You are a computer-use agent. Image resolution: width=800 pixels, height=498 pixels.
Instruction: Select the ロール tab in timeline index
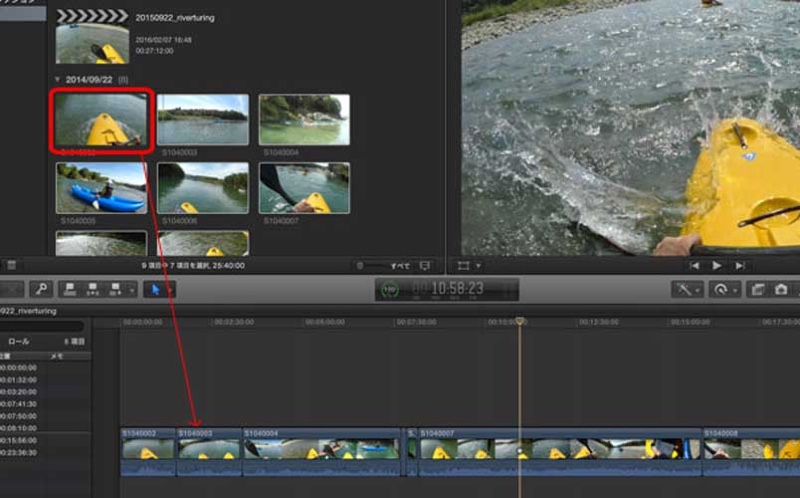coord(19,341)
